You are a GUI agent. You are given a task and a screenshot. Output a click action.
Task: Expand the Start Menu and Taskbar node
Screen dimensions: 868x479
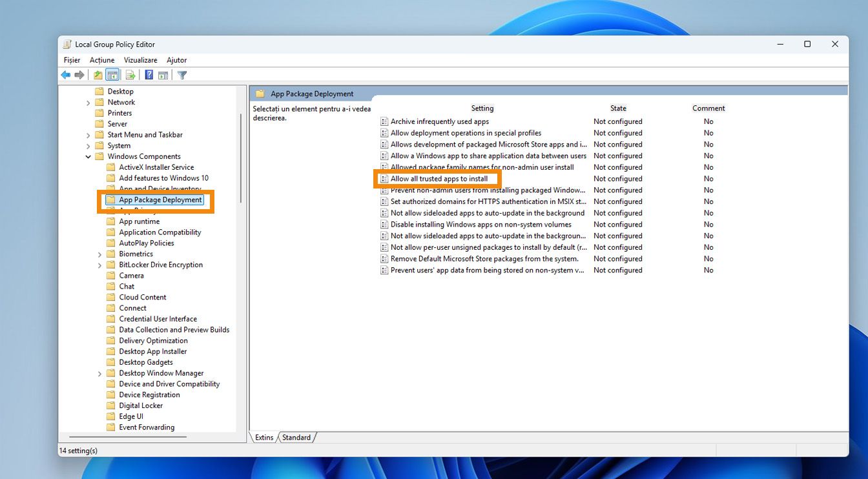[x=88, y=135]
